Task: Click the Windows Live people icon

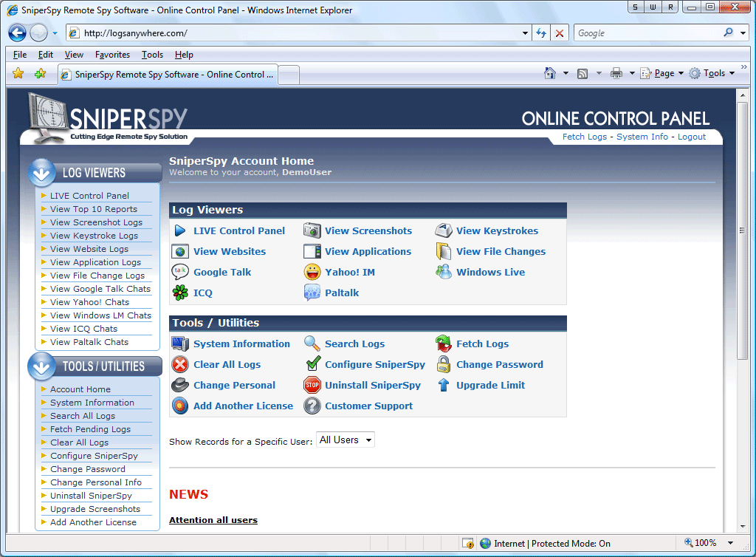Action: pyautogui.click(x=444, y=272)
